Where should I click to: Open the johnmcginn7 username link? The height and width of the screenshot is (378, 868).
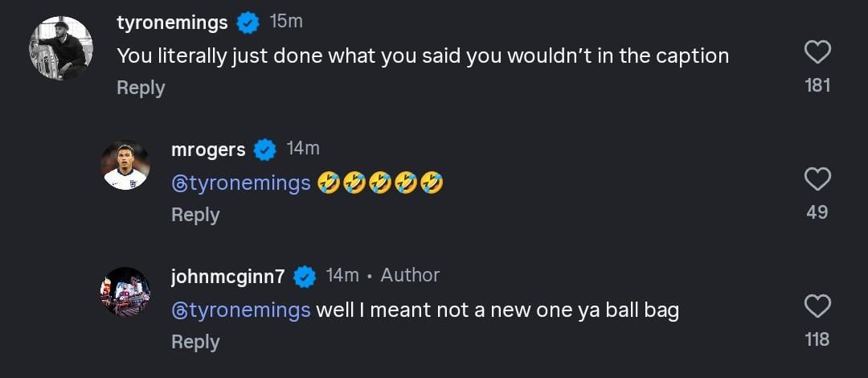pyautogui.click(x=227, y=277)
